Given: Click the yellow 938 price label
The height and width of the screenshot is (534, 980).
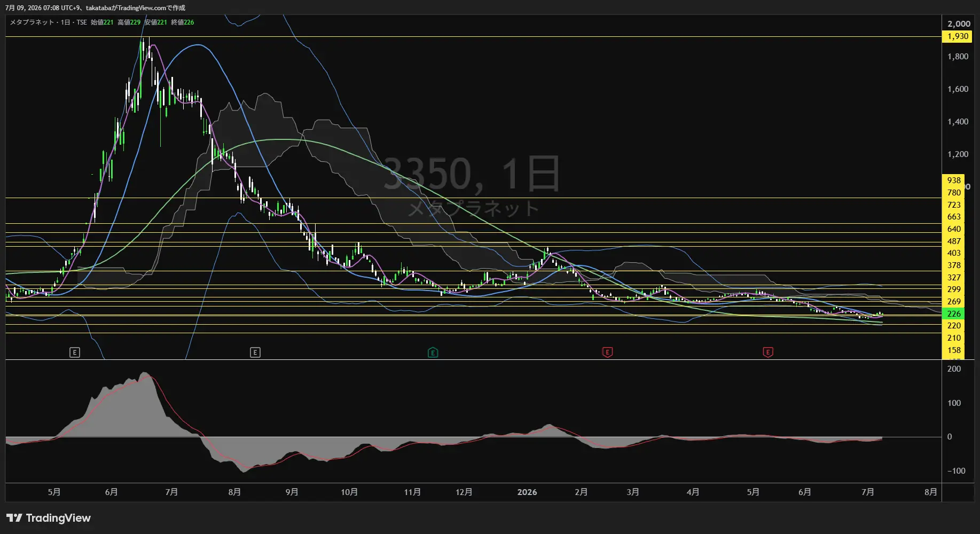Looking at the screenshot, I should [x=954, y=180].
